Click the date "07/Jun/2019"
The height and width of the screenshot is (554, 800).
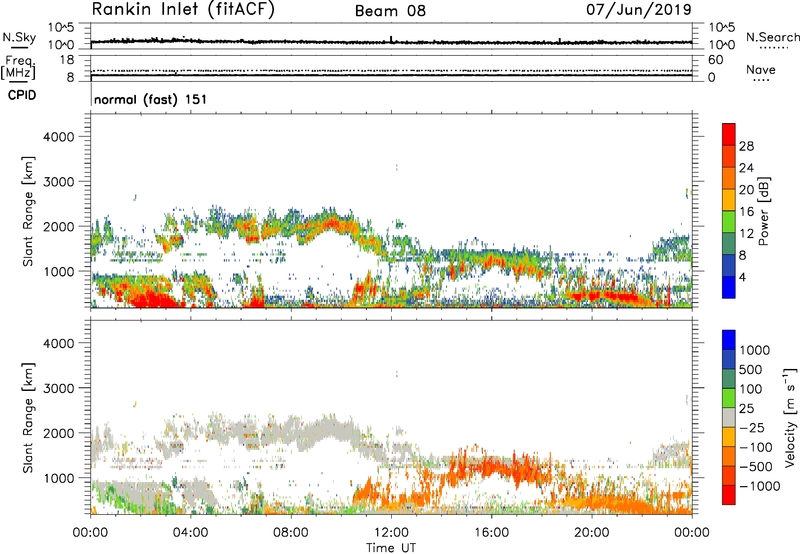(639, 10)
